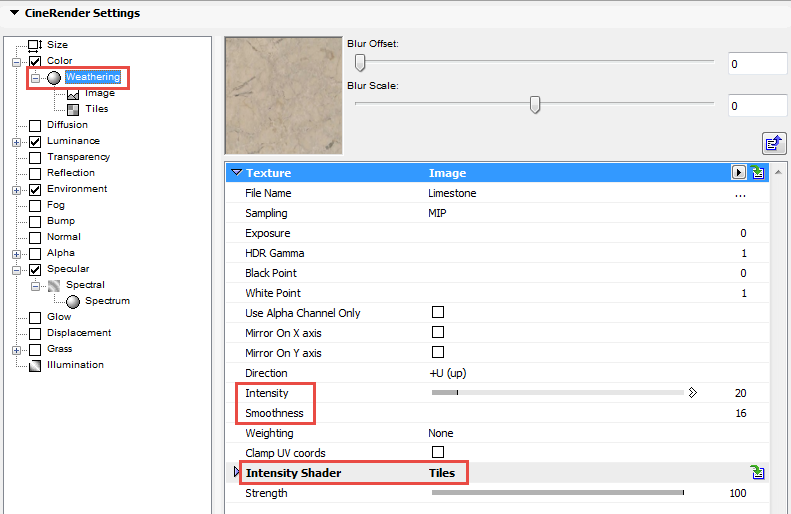This screenshot has width=791, height=514.
Task: Collapse the CineRender Settings panel
Action: [14, 13]
